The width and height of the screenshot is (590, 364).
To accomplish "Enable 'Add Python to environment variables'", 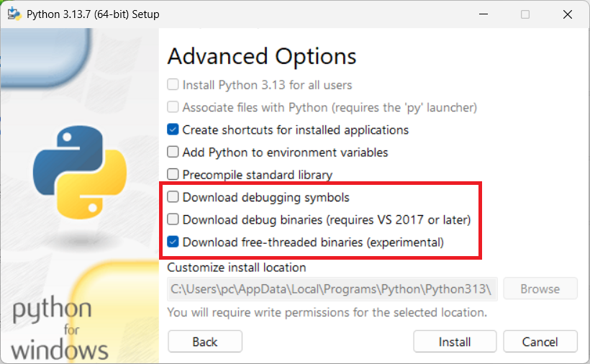I will tap(173, 153).
